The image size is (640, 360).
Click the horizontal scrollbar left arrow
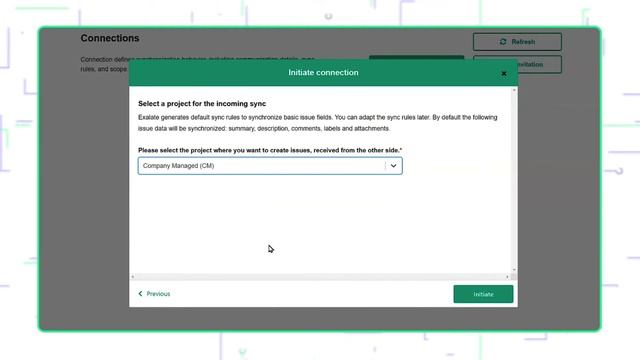point(132,277)
